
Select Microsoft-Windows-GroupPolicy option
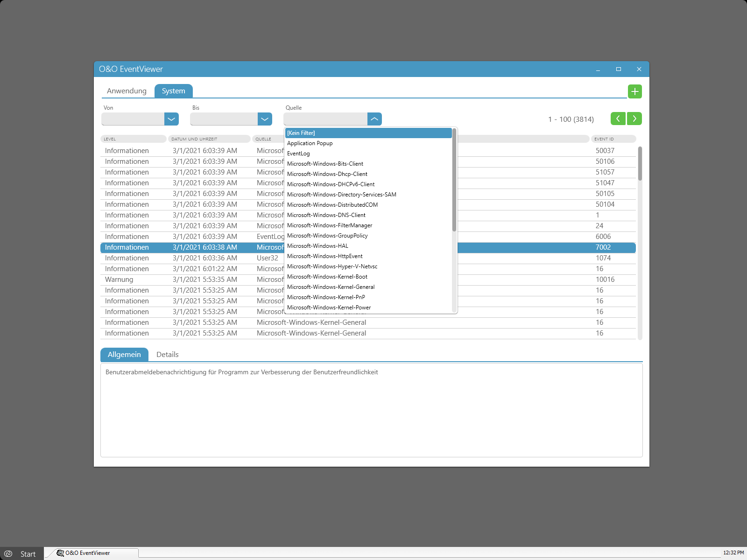pos(368,236)
